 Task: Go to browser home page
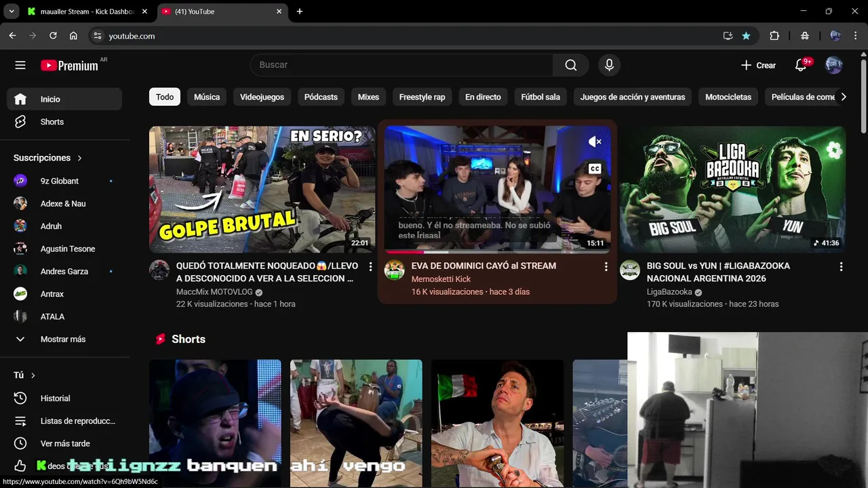pyautogui.click(x=73, y=36)
